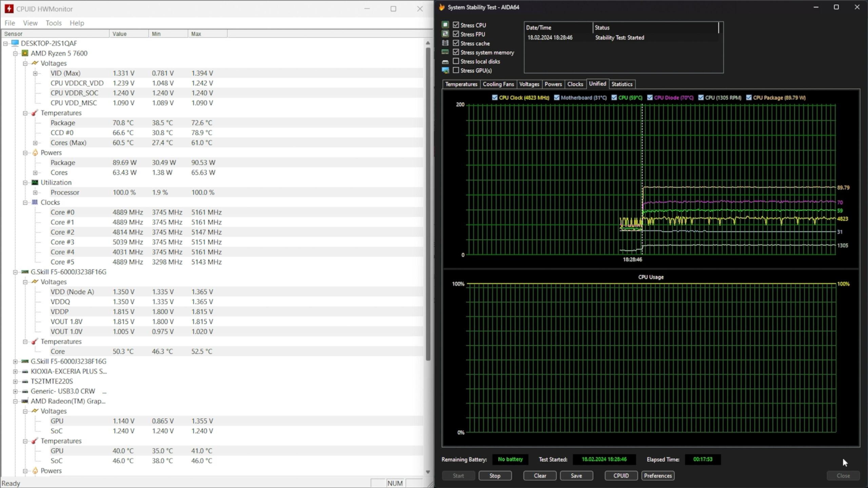The width and height of the screenshot is (868, 488).
Task: Click the HWMonitor vertical scrollbar thumb
Action: coord(428,203)
